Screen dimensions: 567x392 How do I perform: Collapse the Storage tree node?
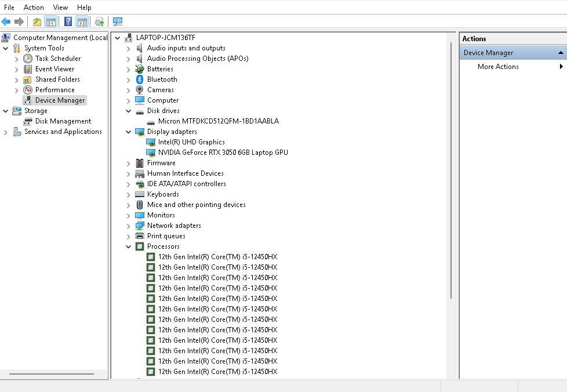(x=5, y=111)
